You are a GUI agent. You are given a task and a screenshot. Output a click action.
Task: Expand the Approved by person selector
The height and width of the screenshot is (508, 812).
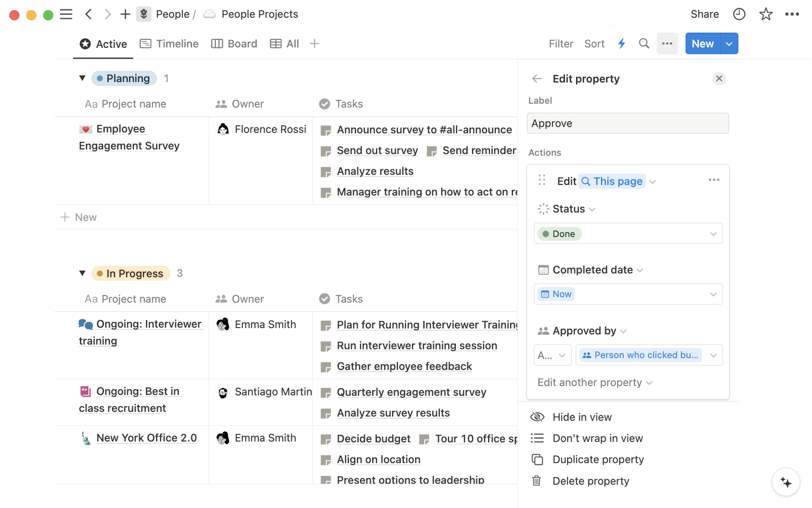point(714,355)
